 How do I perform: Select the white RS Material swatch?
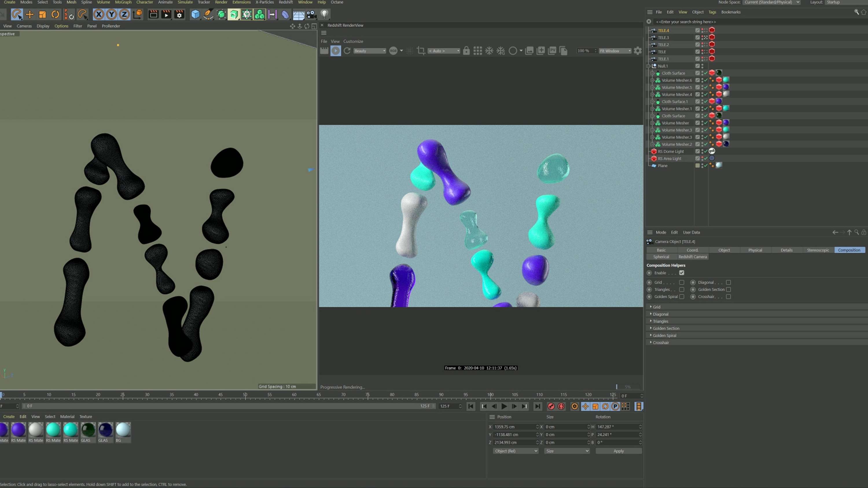(36, 432)
